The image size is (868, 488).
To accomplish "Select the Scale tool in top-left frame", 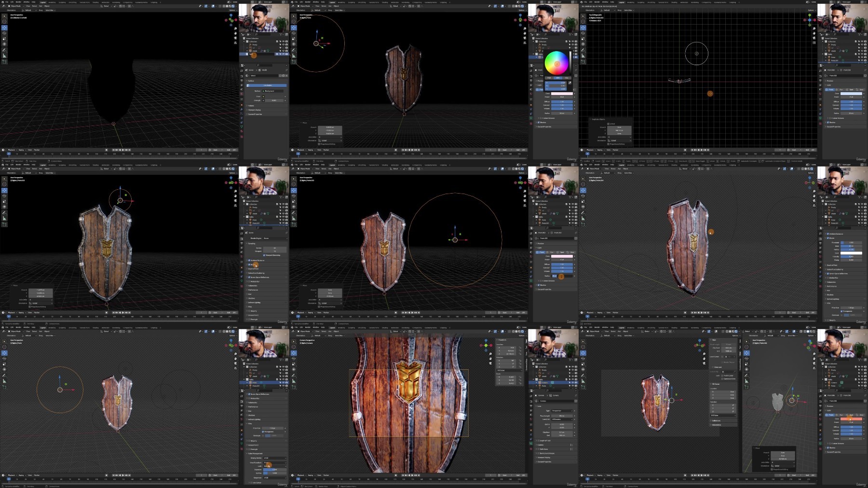I will 4,39.
